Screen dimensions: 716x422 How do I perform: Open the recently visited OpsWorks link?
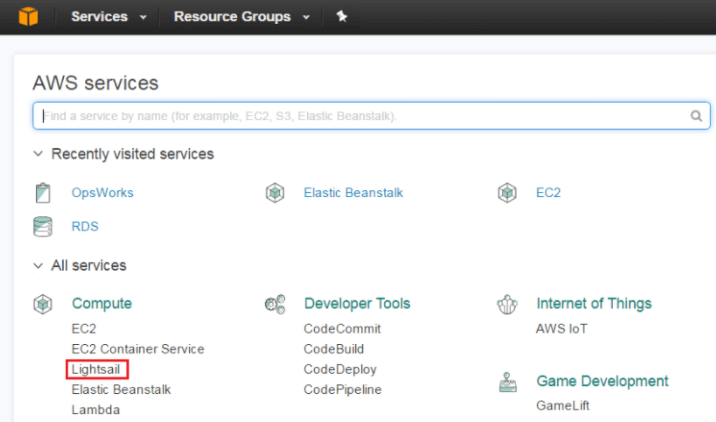102,193
